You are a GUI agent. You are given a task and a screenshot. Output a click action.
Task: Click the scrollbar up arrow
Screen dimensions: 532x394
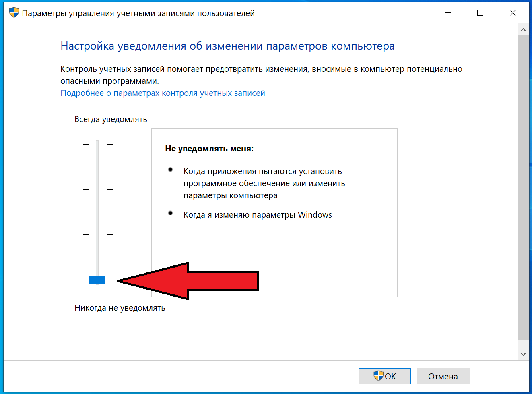[523, 29]
